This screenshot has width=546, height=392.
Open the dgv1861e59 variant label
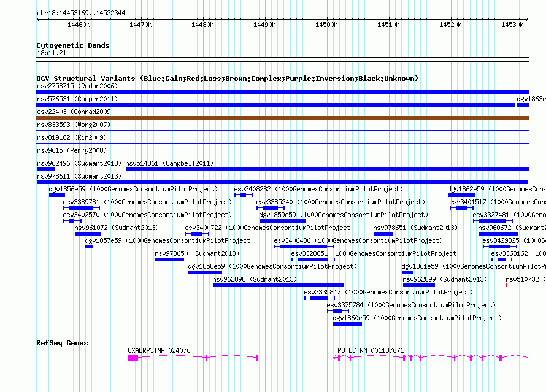[474, 266]
